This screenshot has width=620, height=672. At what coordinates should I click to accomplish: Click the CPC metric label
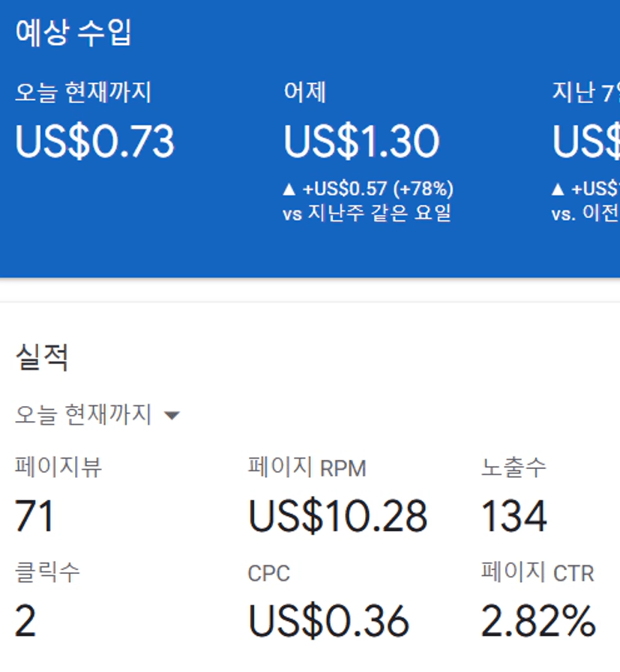tap(268, 574)
